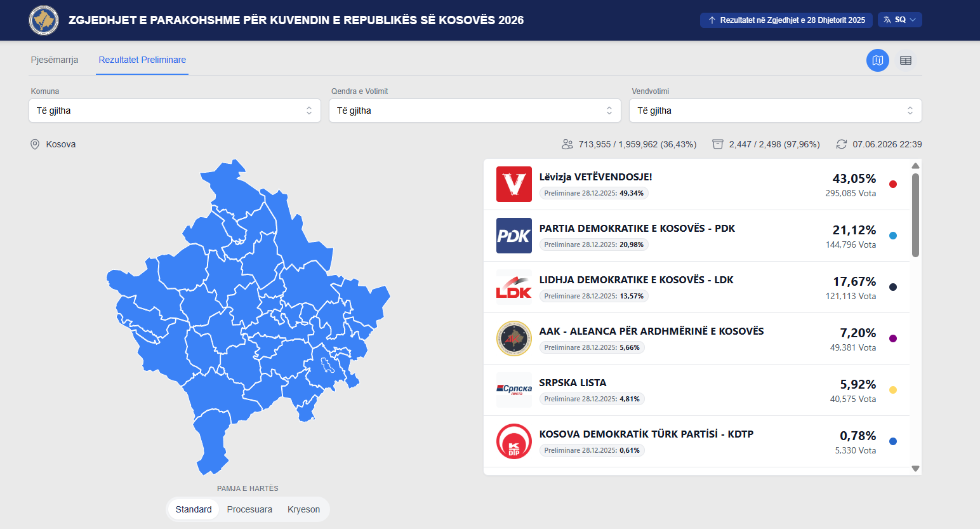Click timestamp 07.06.2026 22:39
Viewport: 980px width, 529px height.
(x=887, y=144)
